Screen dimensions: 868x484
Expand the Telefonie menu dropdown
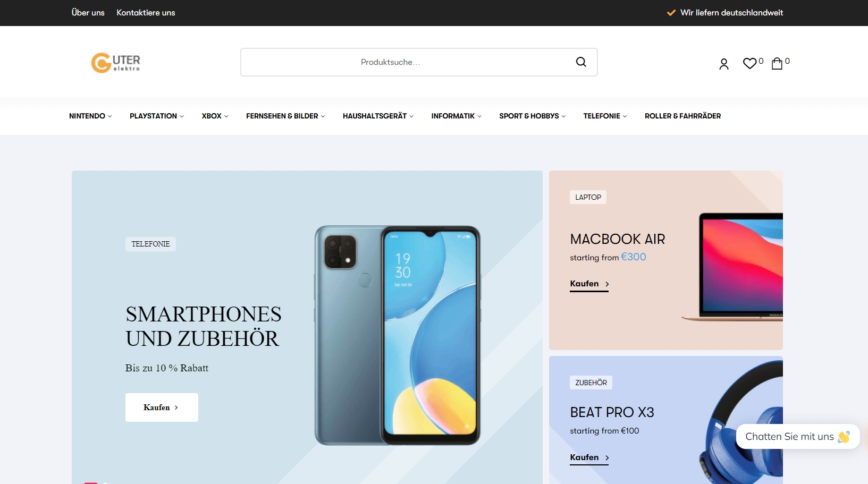point(605,116)
